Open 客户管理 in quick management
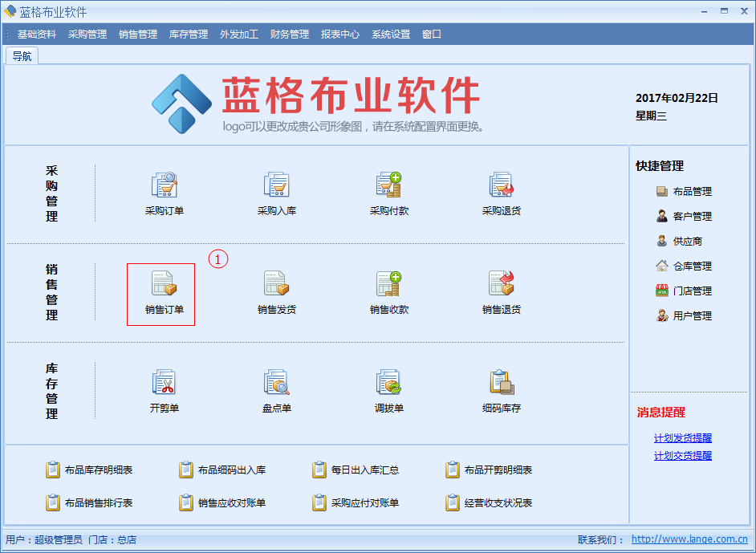The image size is (756, 553). coord(691,217)
